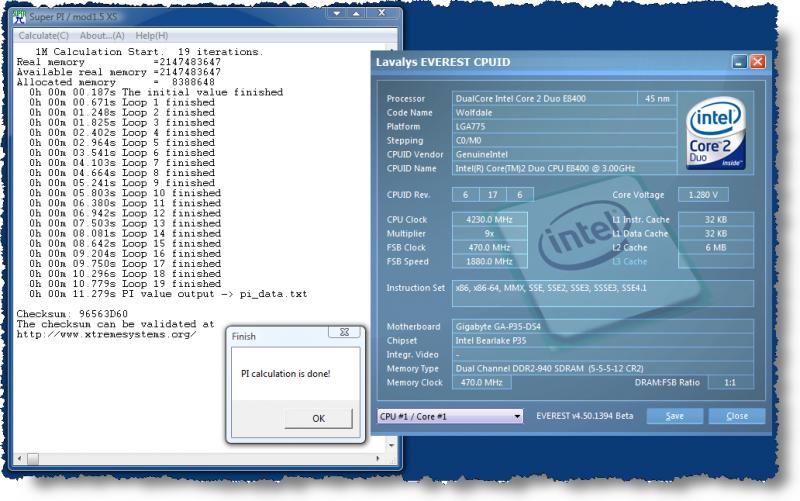
Task: Click the L1 Instr. Cache value 32 KB
Action: click(x=716, y=219)
